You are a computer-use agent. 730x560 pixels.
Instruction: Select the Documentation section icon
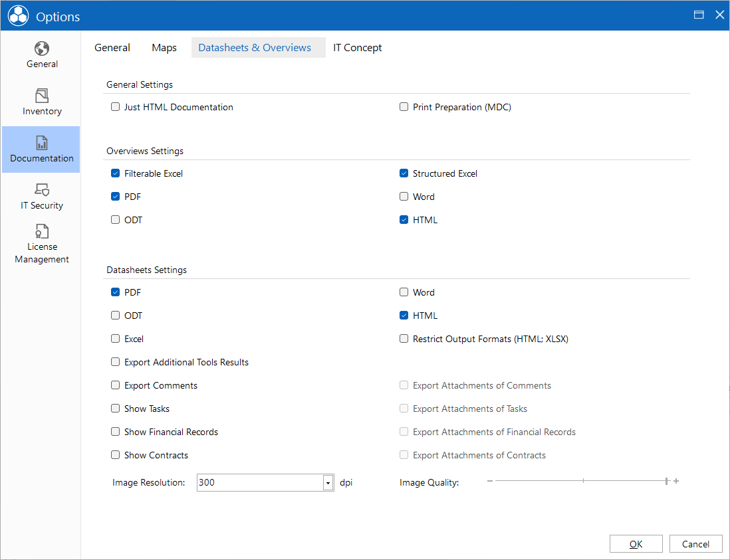pos(42,143)
